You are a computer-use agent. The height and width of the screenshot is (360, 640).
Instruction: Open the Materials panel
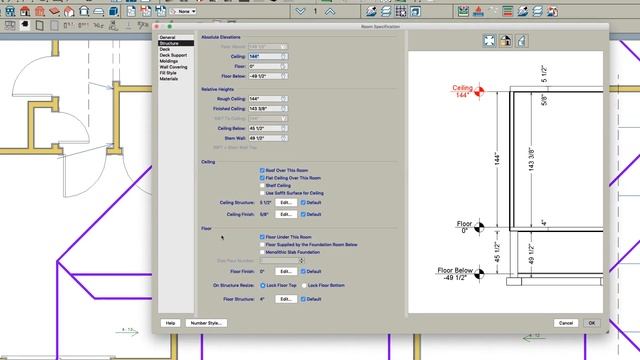point(169,79)
